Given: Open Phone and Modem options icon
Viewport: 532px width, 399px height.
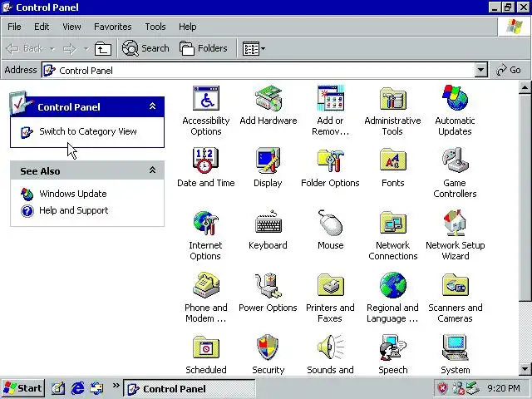Looking at the screenshot, I should 206,285.
